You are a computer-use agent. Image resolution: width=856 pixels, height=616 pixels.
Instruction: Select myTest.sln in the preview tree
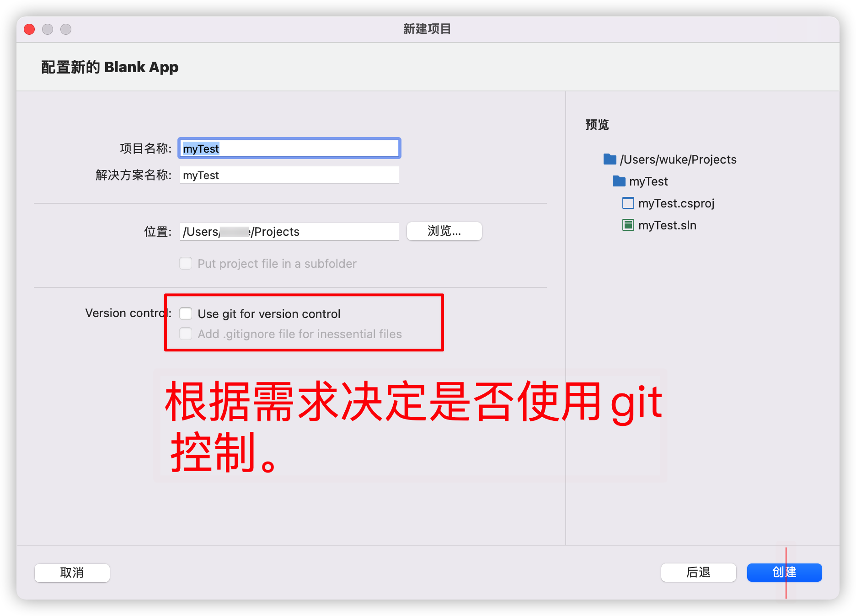point(667,225)
